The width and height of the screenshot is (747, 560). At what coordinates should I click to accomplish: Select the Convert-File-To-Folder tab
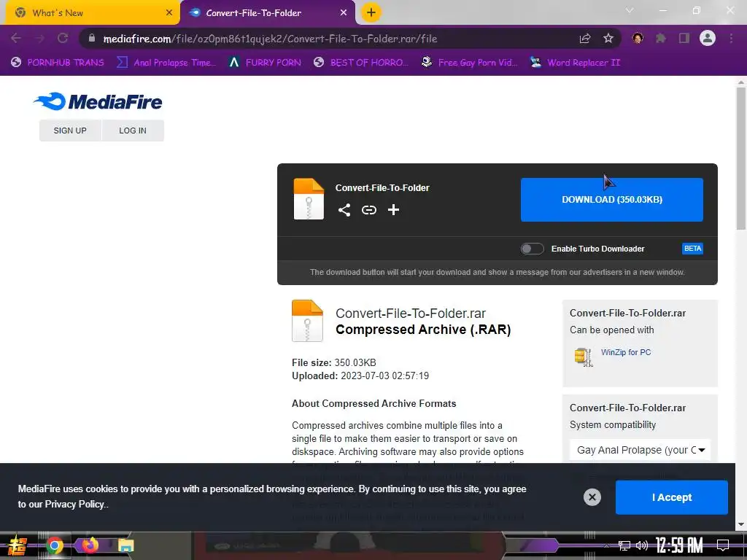(x=267, y=13)
